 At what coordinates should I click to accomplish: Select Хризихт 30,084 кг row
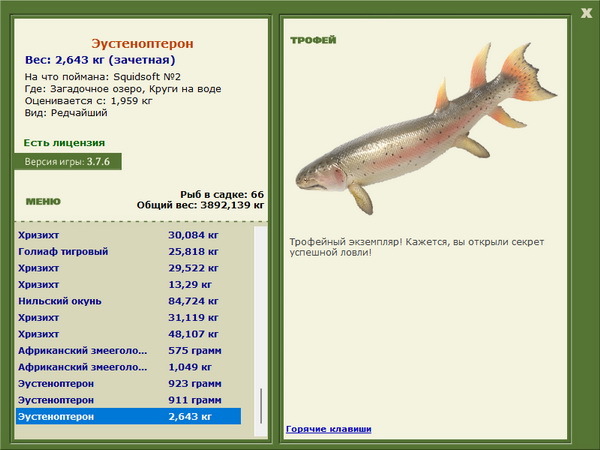point(129,235)
